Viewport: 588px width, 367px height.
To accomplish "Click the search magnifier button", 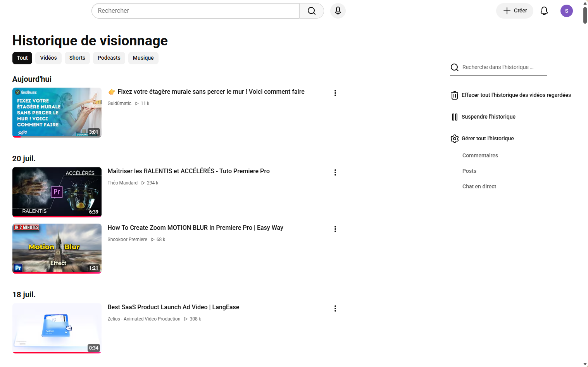I will [x=312, y=11].
